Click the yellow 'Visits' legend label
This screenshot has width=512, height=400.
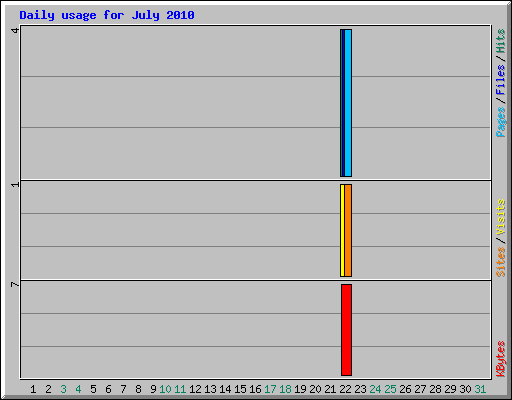(x=500, y=217)
